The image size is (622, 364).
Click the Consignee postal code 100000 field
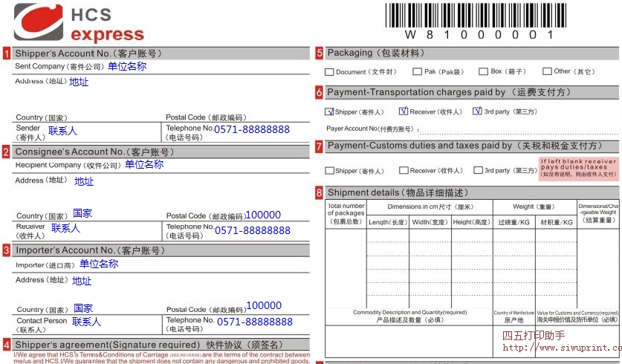click(x=263, y=215)
